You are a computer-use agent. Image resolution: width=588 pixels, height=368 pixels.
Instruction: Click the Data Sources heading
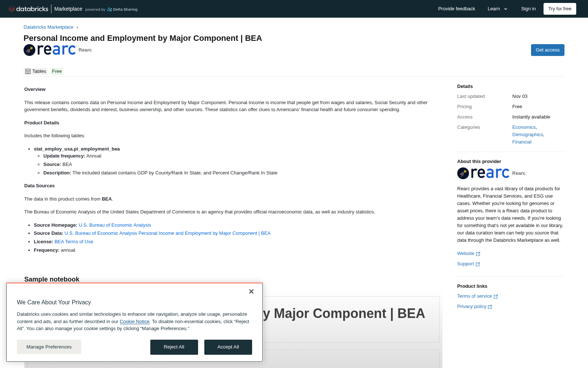click(39, 186)
